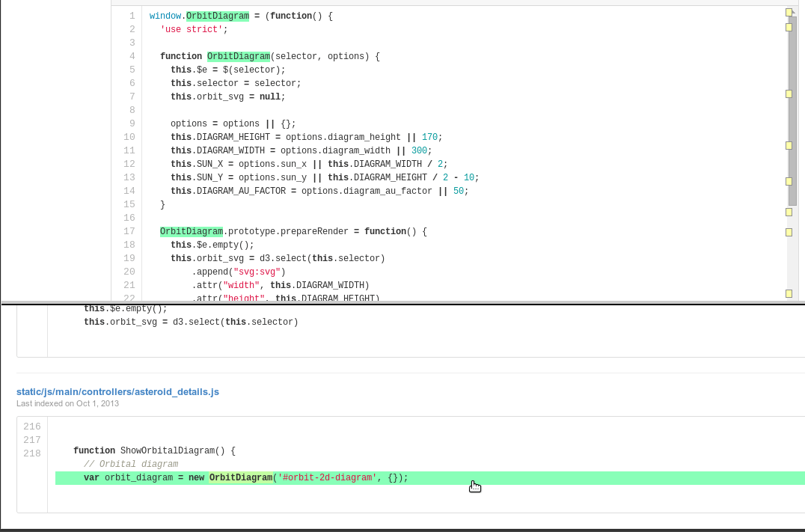The height and width of the screenshot is (532, 805).
Task: Click OrbitDiagram in 'OrbitDiagram.prototype.prepareRender' line
Action: [192, 232]
